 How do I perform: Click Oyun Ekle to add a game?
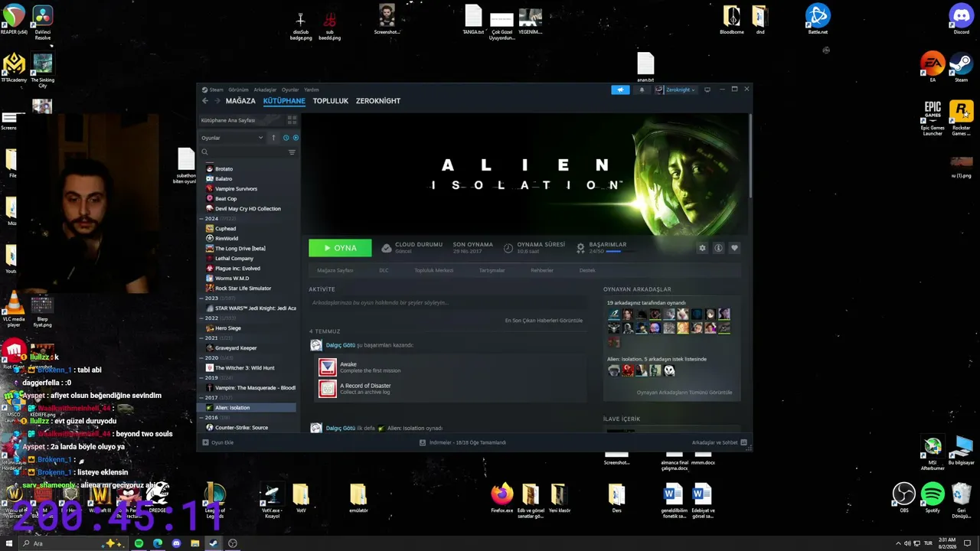coord(218,442)
